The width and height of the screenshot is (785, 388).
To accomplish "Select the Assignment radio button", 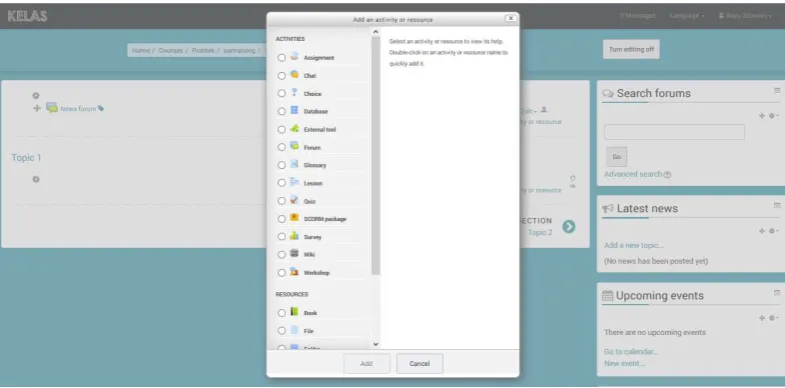I will (x=281, y=58).
